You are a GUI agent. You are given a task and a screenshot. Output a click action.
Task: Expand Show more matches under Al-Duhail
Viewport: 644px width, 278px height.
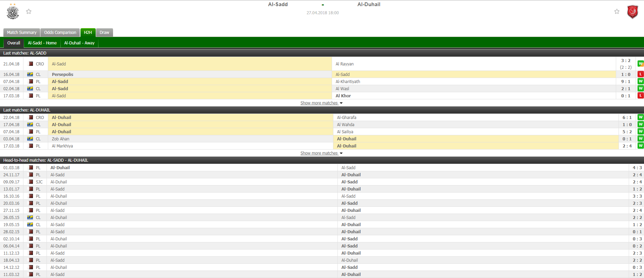click(321, 153)
